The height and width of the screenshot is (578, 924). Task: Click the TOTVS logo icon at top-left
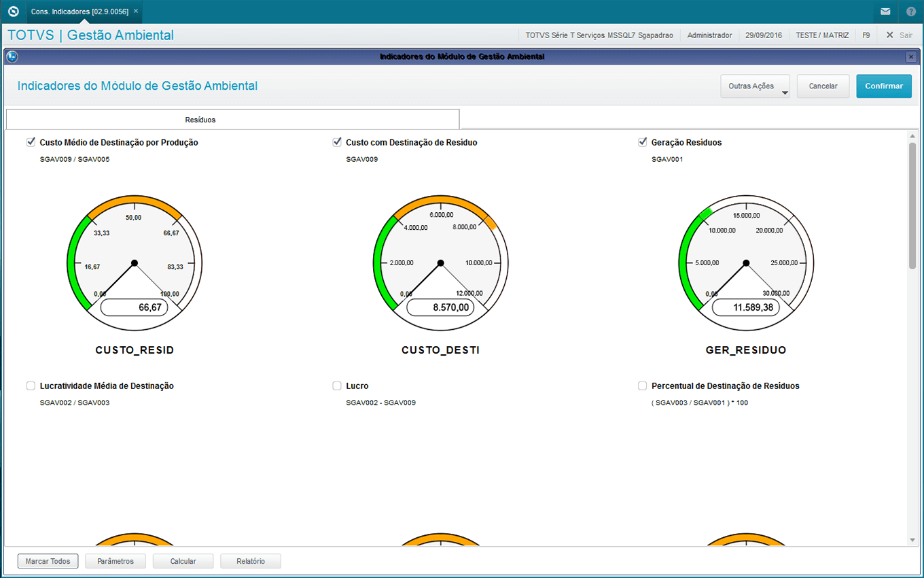12,12
